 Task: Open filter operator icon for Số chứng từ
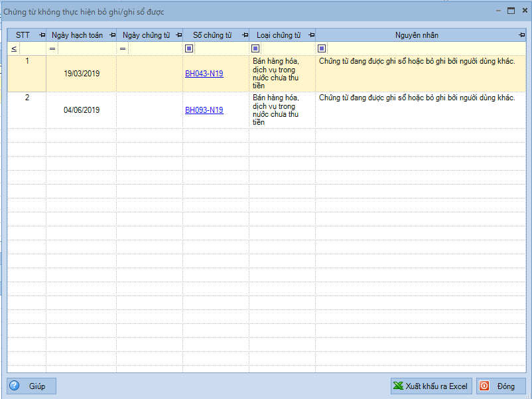[x=189, y=48]
